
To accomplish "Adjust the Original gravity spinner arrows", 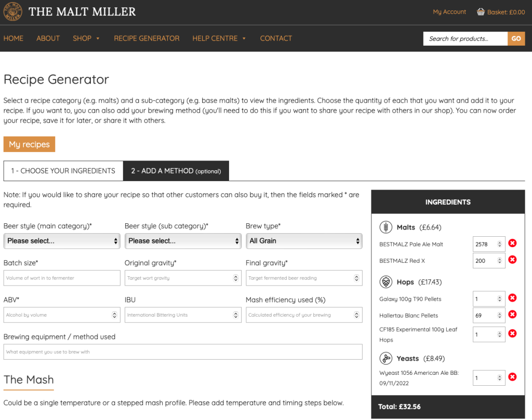I will tap(235, 278).
